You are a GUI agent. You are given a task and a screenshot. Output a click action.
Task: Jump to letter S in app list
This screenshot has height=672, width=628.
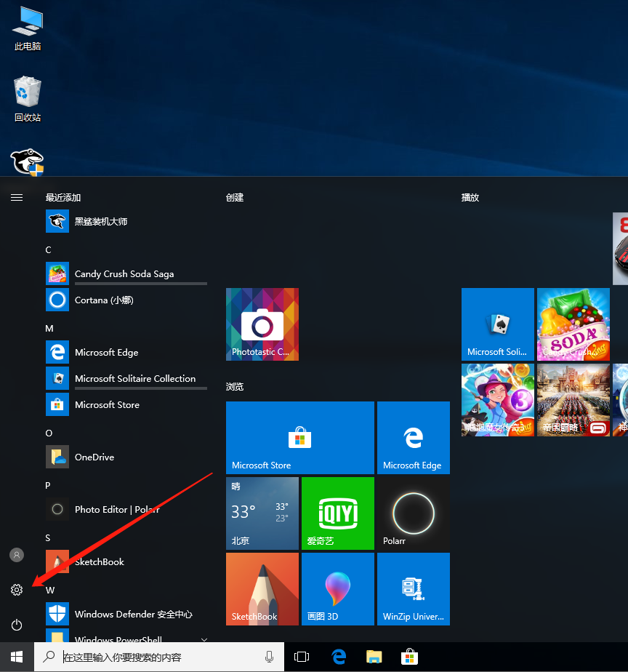[x=48, y=538]
